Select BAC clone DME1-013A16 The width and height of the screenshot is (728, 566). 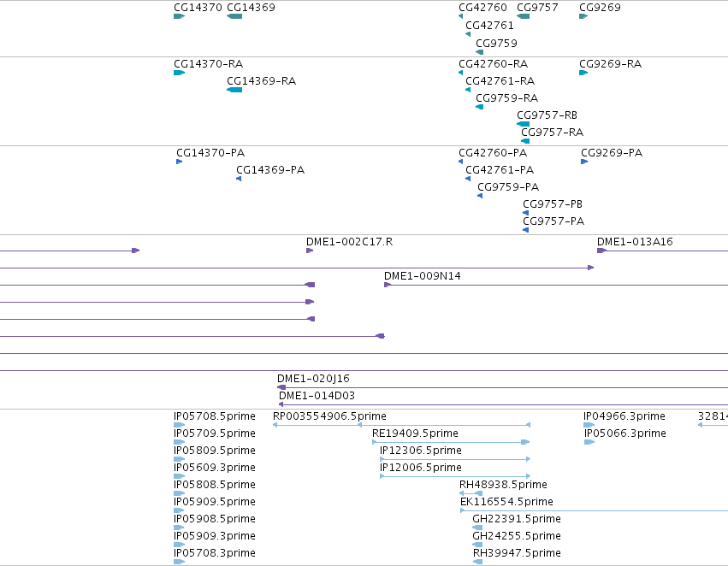[x=635, y=242]
